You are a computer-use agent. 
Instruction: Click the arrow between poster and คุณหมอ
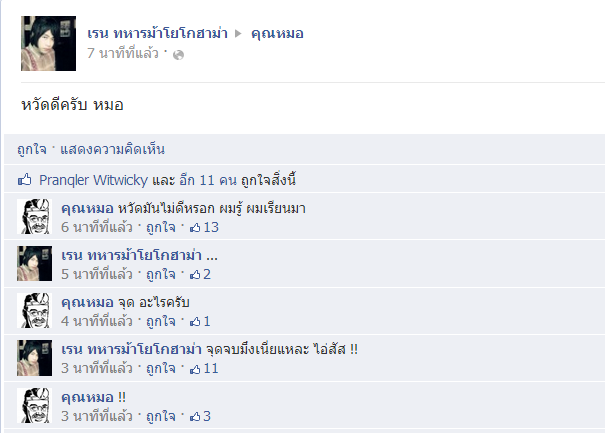[x=238, y=34]
